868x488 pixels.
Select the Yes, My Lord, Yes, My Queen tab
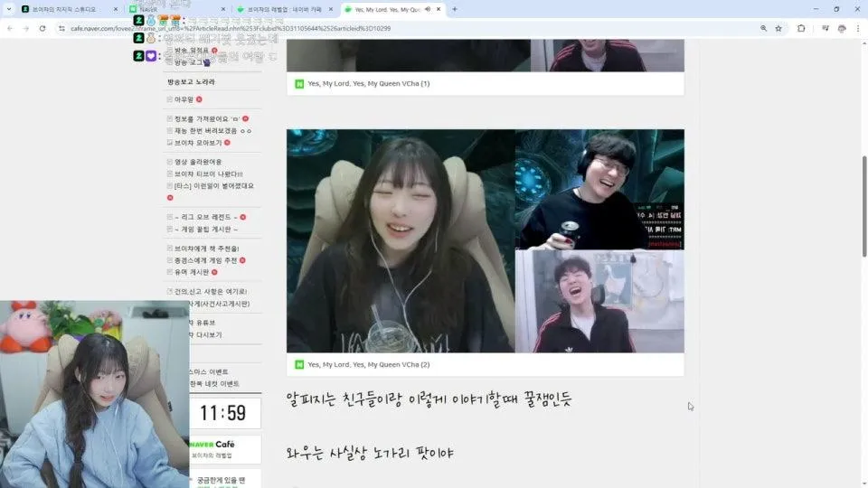point(392,9)
